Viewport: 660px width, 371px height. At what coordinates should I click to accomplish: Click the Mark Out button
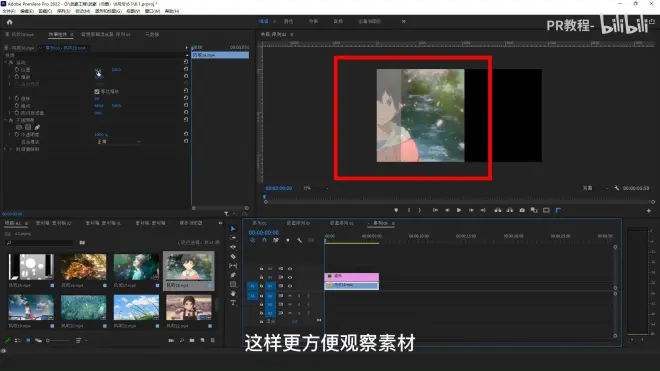pyautogui.click(x=420, y=210)
